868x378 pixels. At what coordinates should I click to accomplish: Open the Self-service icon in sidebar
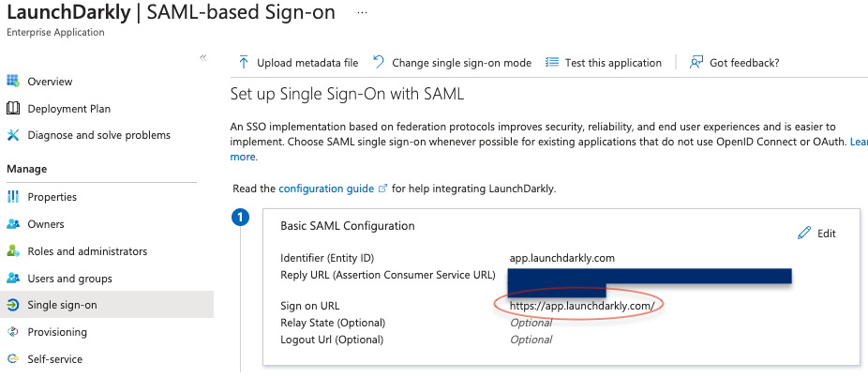click(13, 359)
